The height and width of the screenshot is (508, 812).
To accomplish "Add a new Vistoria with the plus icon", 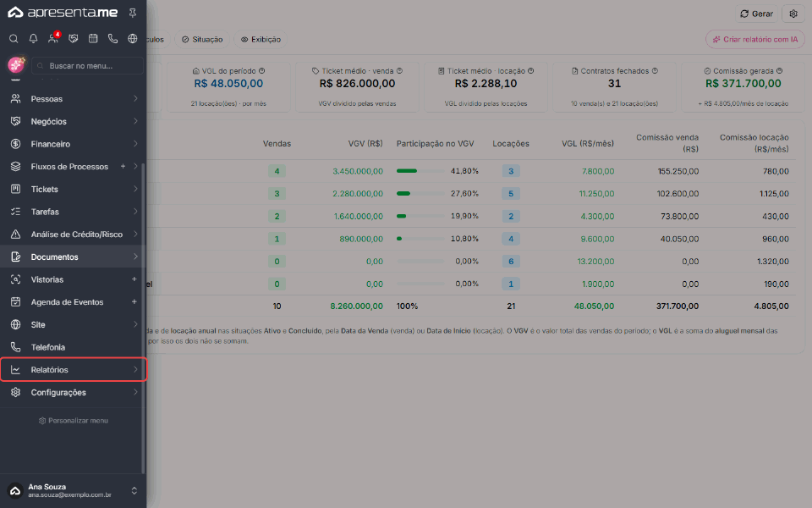I will pyautogui.click(x=134, y=279).
